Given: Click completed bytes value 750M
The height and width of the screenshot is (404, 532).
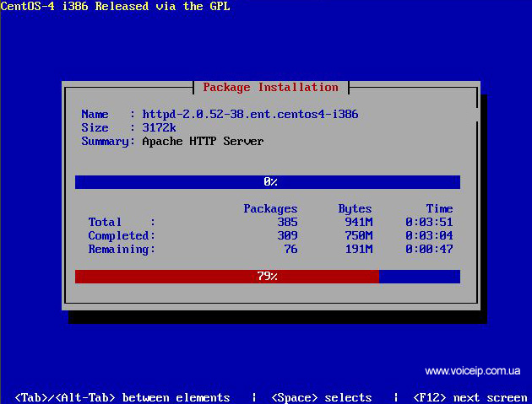Looking at the screenshot, I should pos(359,235).
